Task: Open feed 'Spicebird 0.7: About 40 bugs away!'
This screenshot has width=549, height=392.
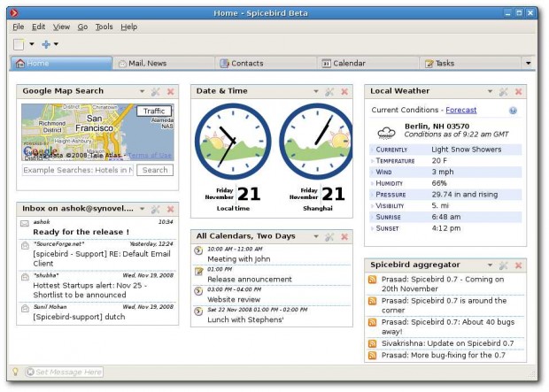Action: [448, 327]
